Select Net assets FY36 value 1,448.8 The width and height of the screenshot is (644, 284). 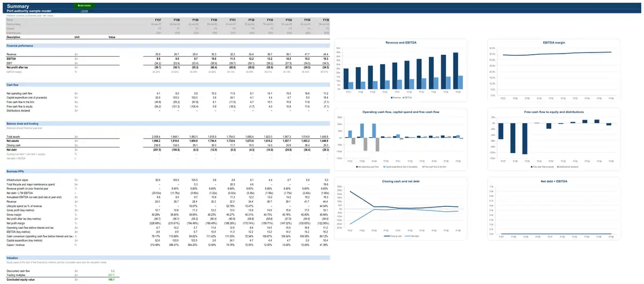click(325, 141)
